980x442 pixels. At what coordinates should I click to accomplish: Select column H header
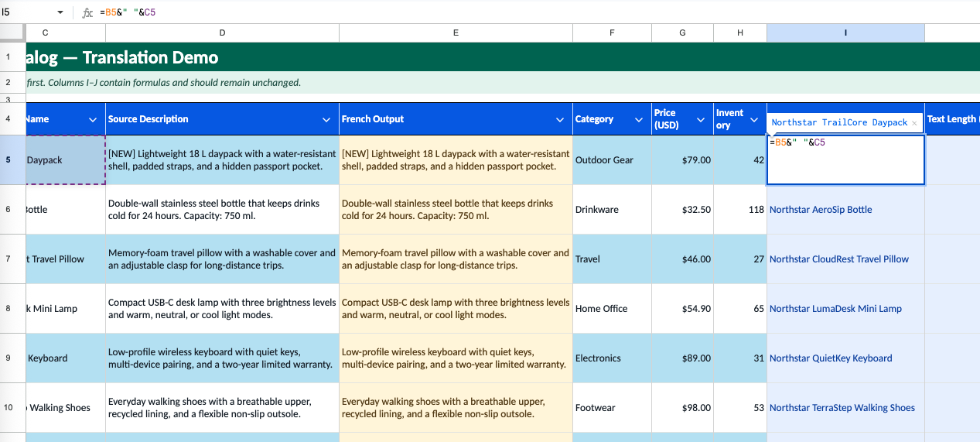[x=740, y=33]
